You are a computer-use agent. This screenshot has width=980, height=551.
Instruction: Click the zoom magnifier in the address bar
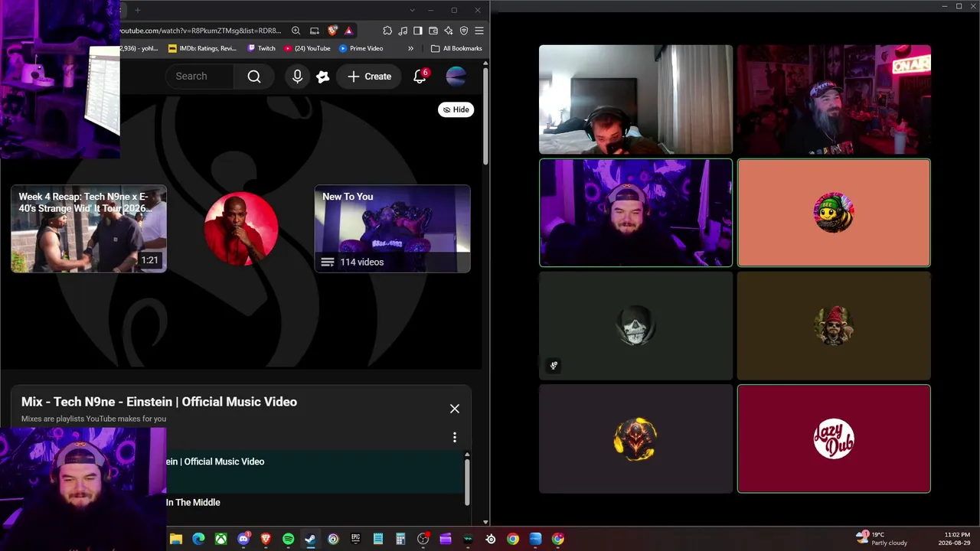click(x=296, y=31)
